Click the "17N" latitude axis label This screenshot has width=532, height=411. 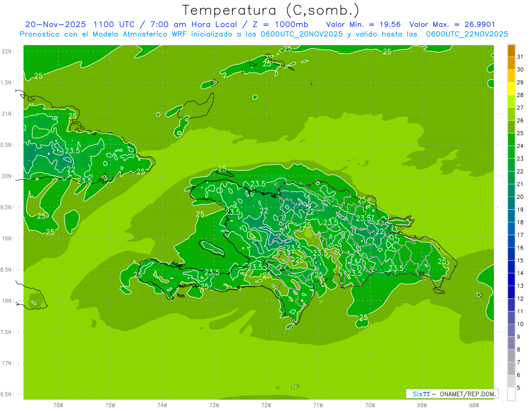tap(7, 363)
